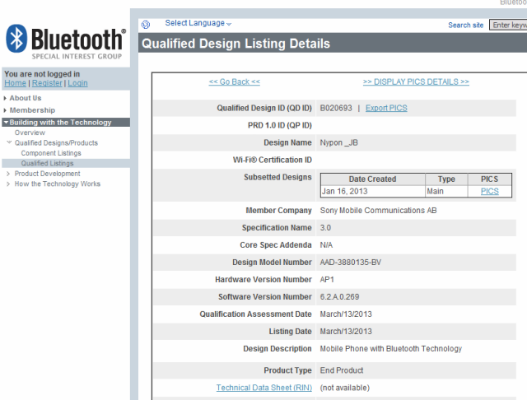The height and width of the screenshot is (400, 527).
Task: Click the Jan 16, 2013 table cell
Action: pos(373,191)
